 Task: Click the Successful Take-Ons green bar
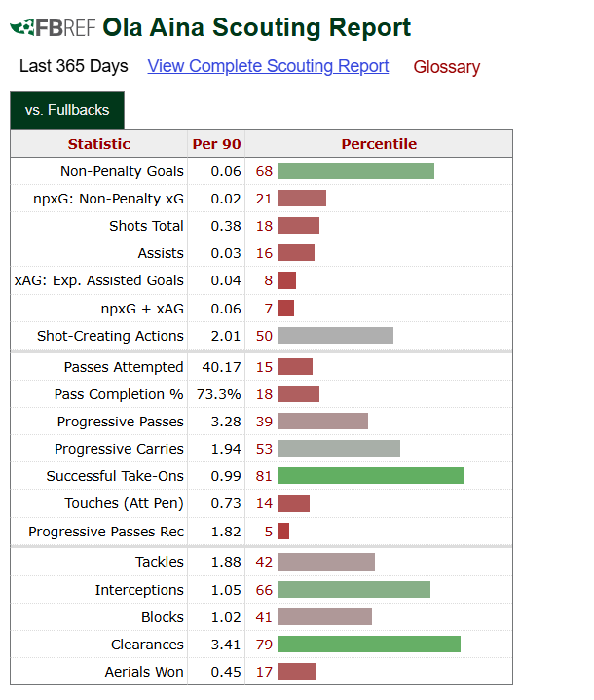[370, 476]
